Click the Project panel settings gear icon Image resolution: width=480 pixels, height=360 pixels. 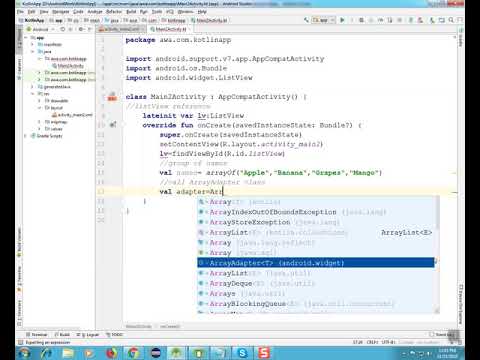(81, 29)
